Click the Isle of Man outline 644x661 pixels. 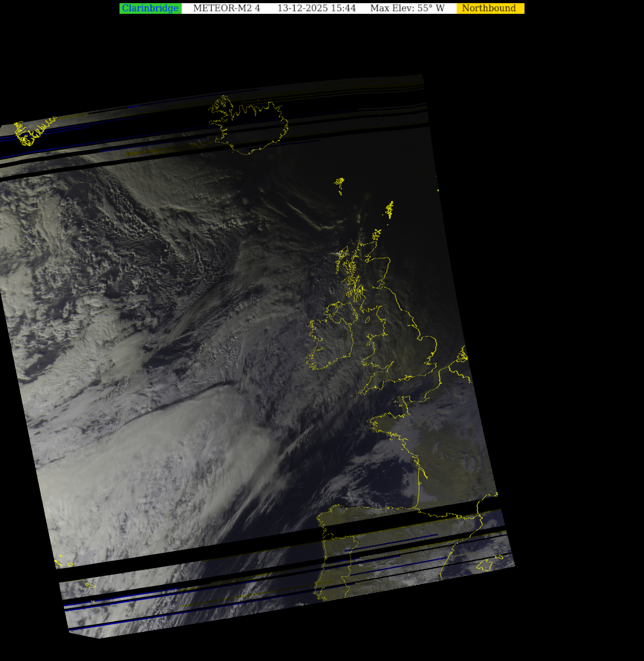click(367, 320)
